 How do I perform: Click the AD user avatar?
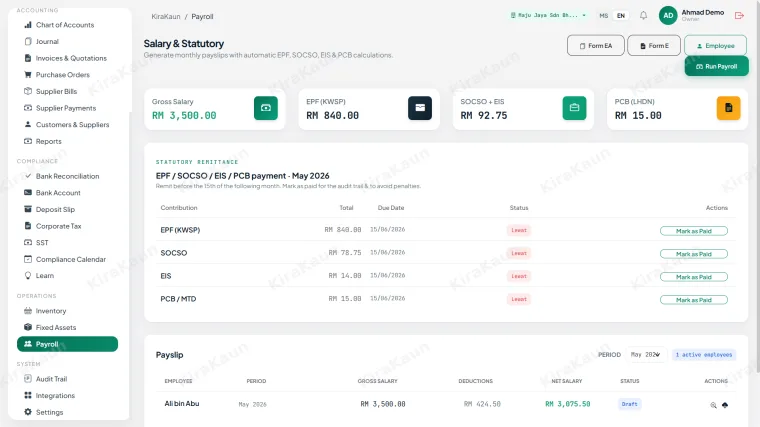point(668,16)
